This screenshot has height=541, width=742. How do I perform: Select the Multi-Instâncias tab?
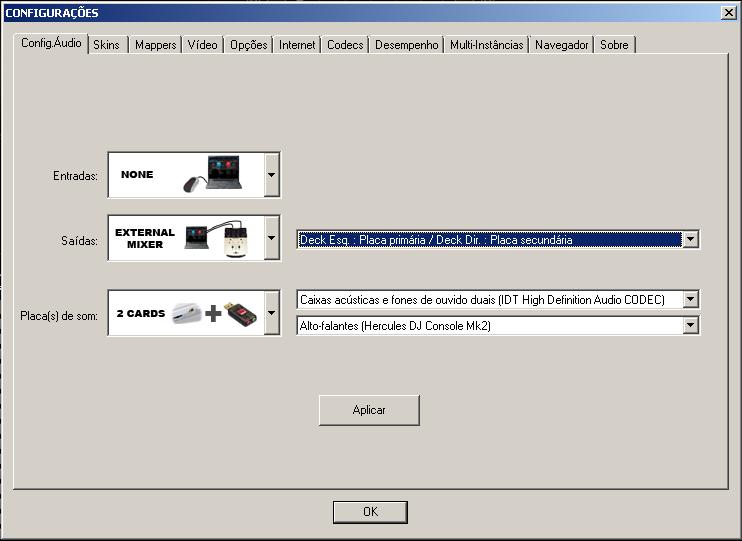pos(486,45)
